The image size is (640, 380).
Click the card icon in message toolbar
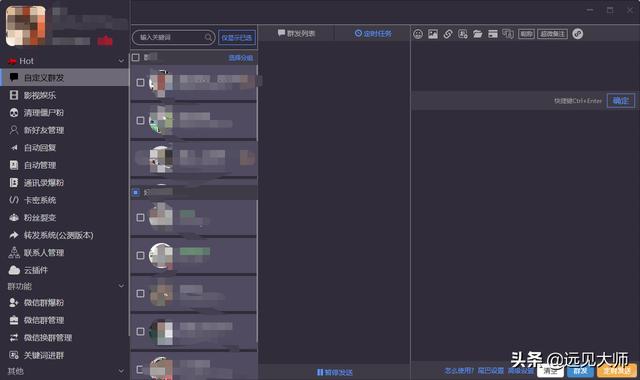pos(493,34)
